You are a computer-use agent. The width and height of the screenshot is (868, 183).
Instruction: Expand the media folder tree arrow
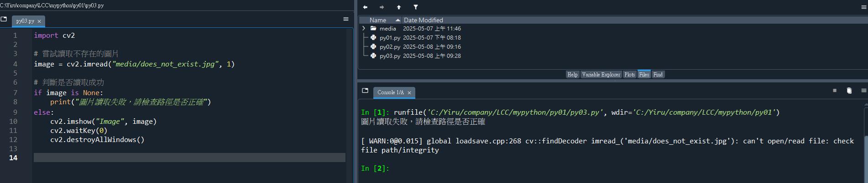point(364,28)
